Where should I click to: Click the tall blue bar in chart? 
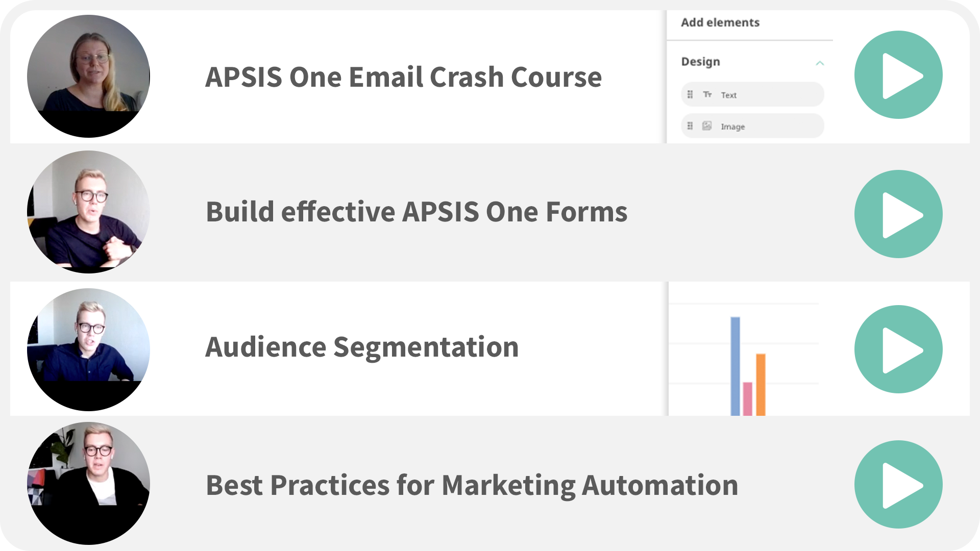coord(735,366)
